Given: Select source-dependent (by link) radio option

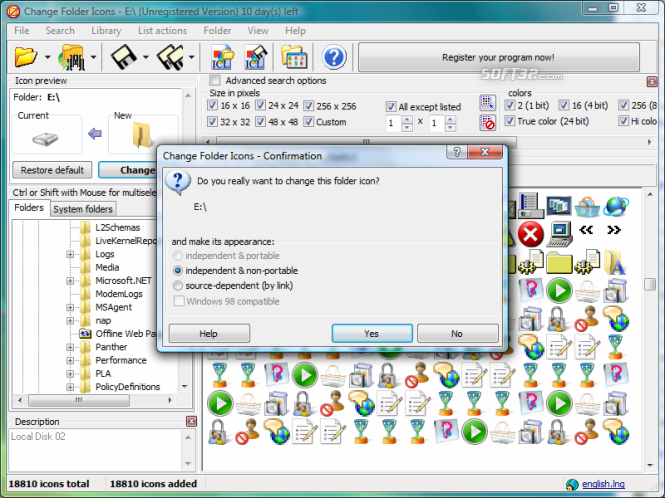Looking at the screenshot, I should click(x=178, y=285).
